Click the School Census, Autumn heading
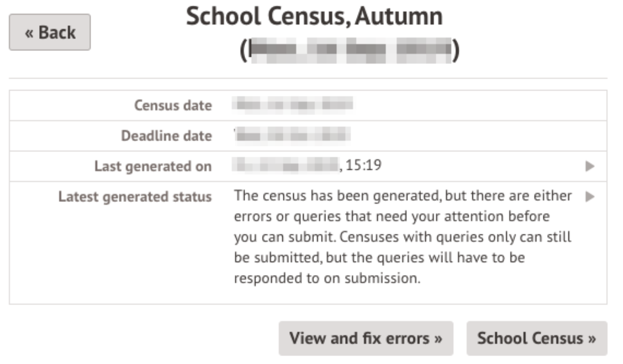Viewport: 623px width, 364px height. click(x=314, y=17)
